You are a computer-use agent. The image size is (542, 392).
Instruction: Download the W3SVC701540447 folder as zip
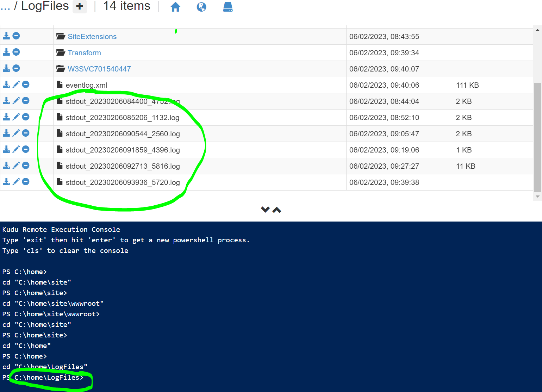pos(6,68)
